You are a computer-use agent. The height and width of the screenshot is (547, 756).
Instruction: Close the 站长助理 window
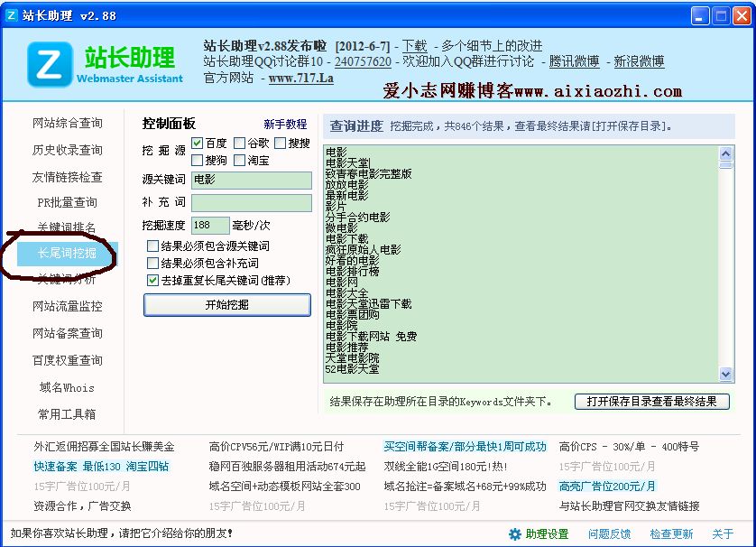[742, 16]
